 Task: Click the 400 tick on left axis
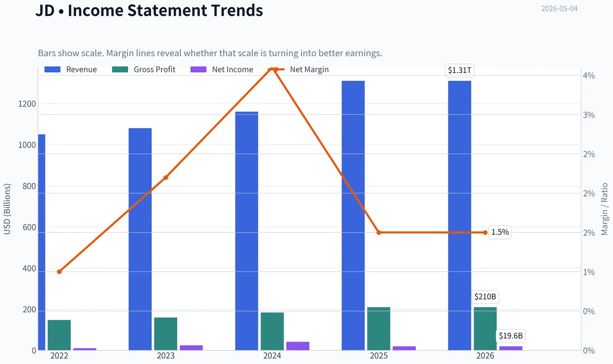29,269
